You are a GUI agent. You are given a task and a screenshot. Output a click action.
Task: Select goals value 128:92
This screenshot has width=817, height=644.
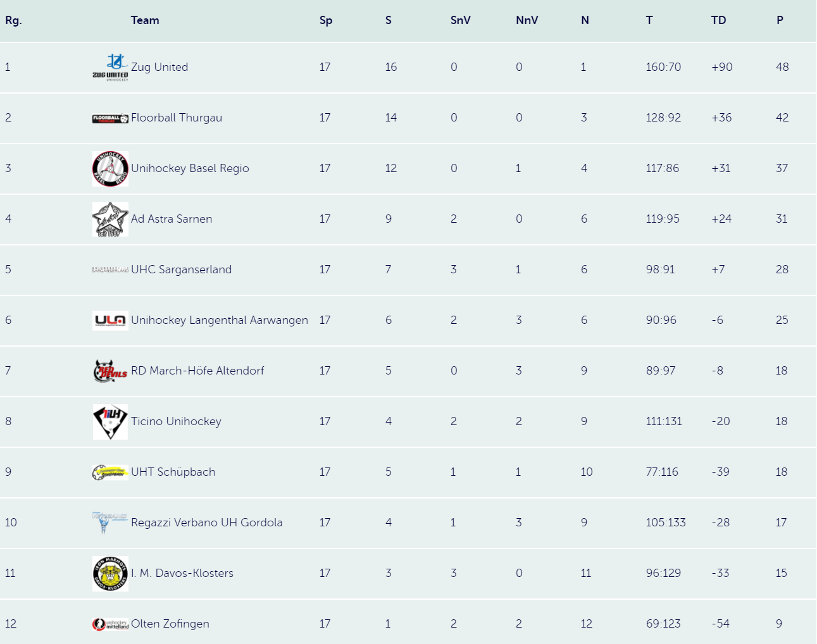pyautogui.click(x=663, y=118)
